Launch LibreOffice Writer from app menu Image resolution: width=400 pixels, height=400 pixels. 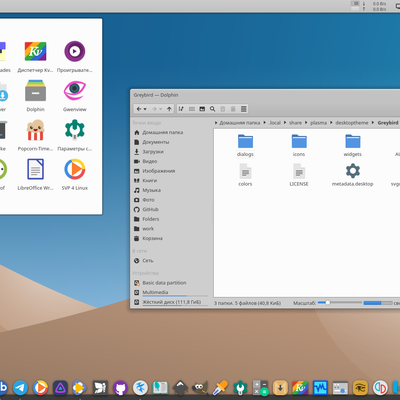35,175
